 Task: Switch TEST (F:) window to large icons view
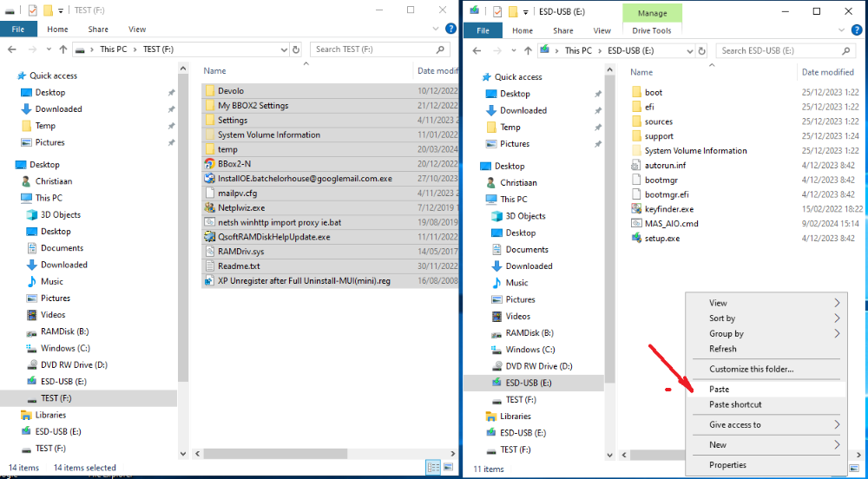[447, 468]
